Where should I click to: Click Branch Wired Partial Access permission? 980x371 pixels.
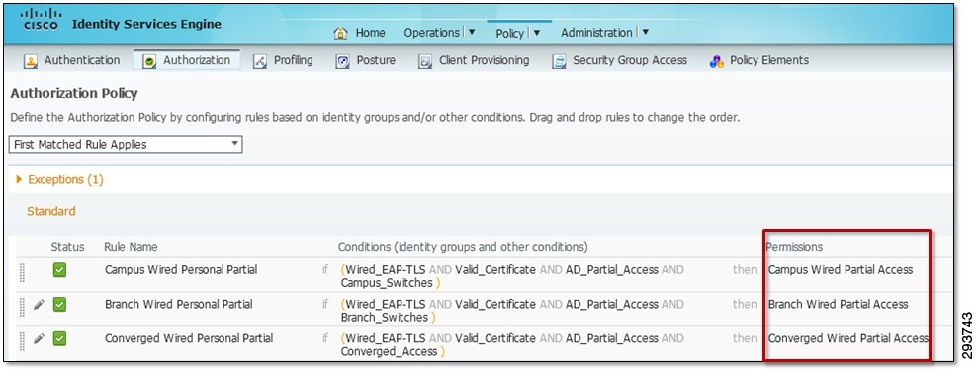(x=839, y=304)
